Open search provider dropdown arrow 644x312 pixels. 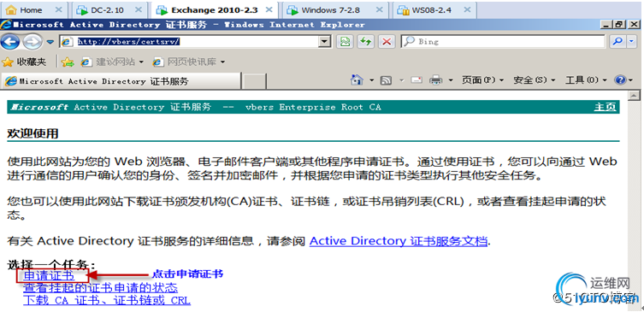click(x=632, y=42)
